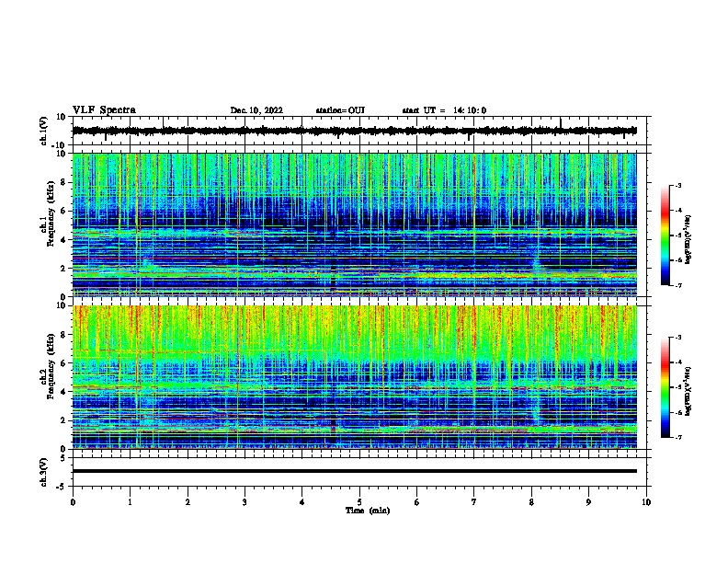Image resolution: width=728 pixels, height=563 pixels.
Task: Click the "VLF Spectra" title text
Action: (104, 110)
